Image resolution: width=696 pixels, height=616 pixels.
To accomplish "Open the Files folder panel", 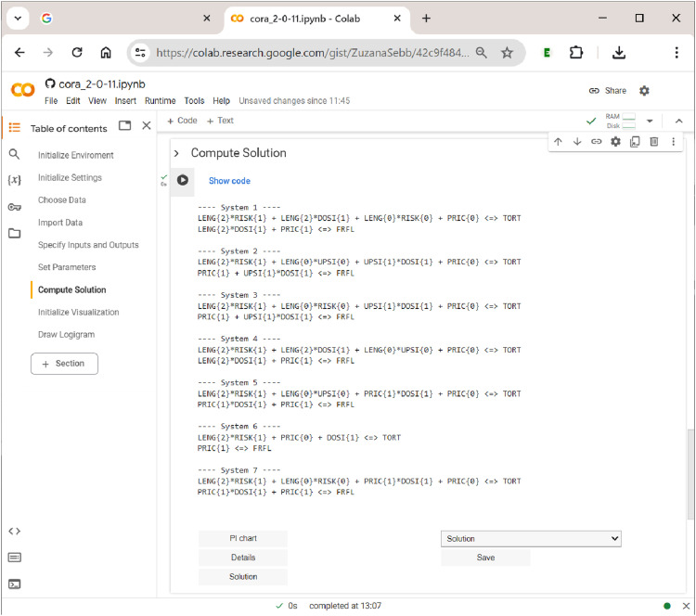I will pos(14,233).
